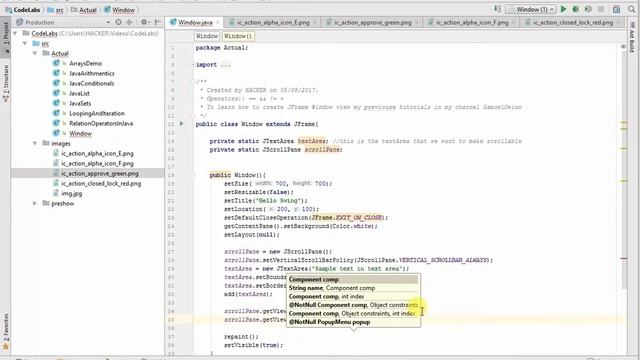Open the Favorites tool window star
The height and width of the screenshot is (360, 640).
pyautogui.click(x=6, y=347)
